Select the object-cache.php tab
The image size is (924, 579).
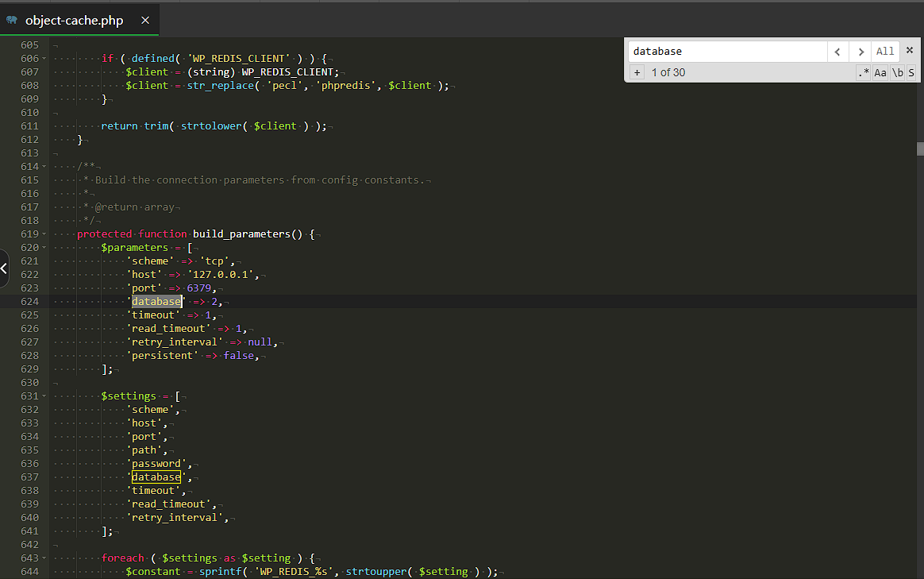(76, 21)
